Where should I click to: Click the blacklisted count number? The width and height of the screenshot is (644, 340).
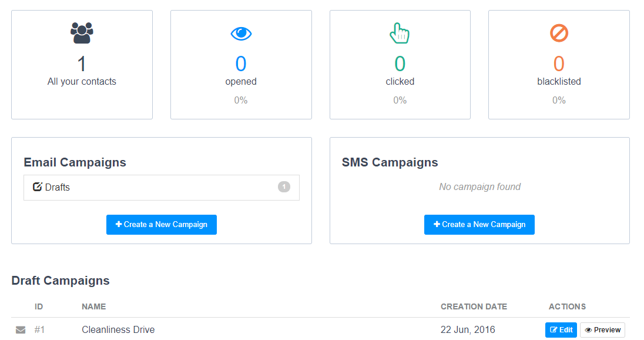[559, 64]
